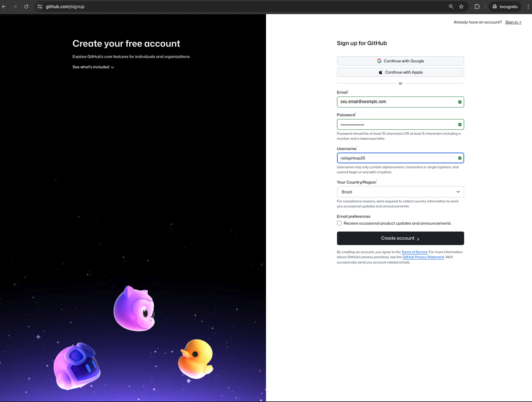Bookmark this page with the star icon
The width and height of the screenshot is (532, 402).
[x=461, y=7]
